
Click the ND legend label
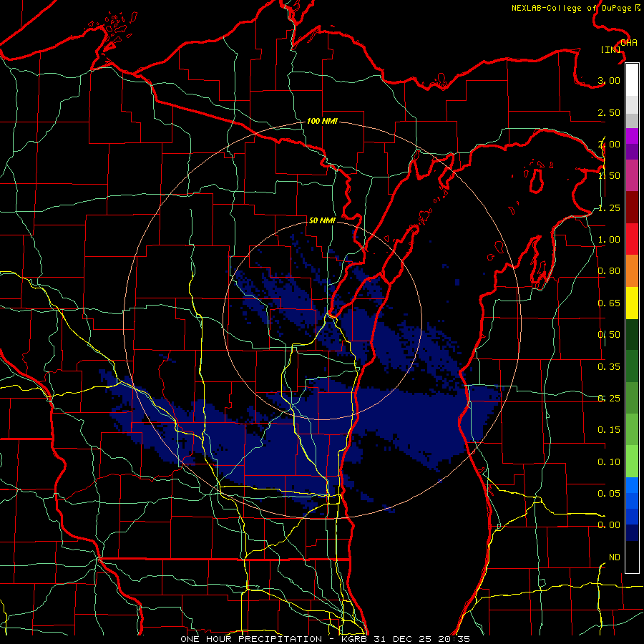615,557
